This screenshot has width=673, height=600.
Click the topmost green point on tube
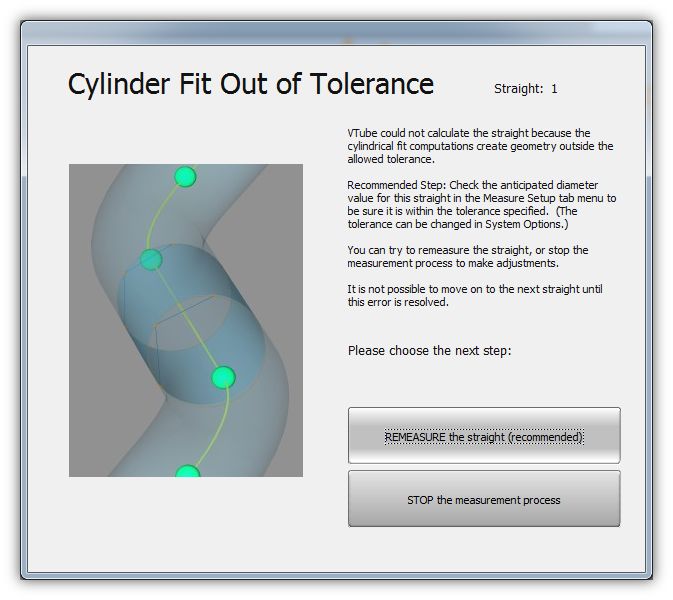[184, 178]
